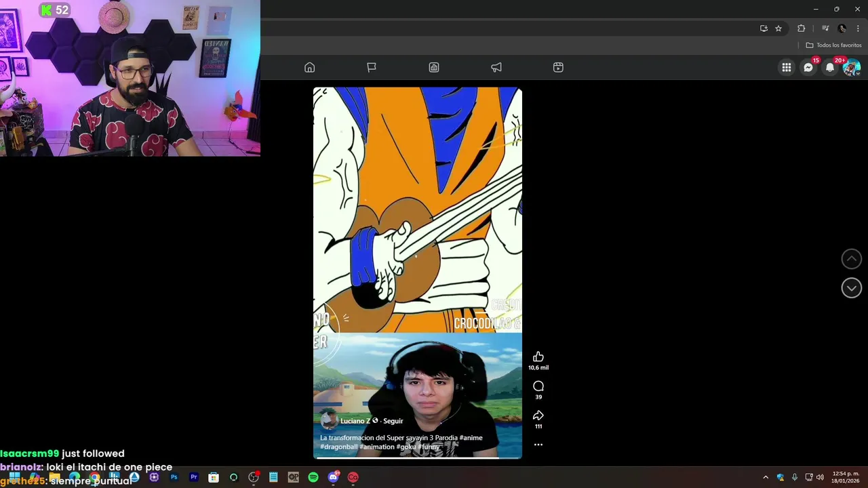Open the Chrome extensions puzzle icon
Viewport: 868px width, 488px height.
pos(802,28)
